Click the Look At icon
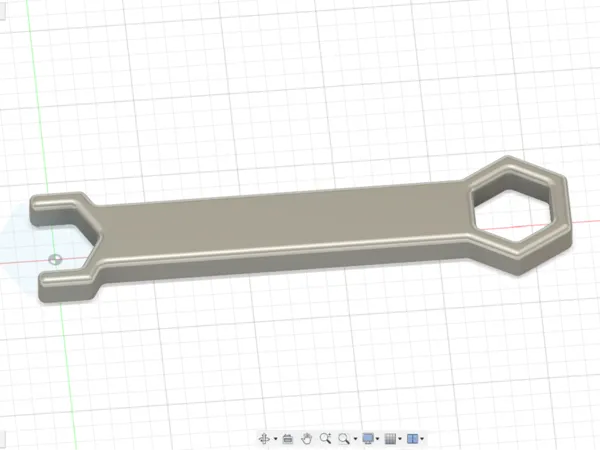The height and width of the screenshot is (450, 600). pos(287,439)
